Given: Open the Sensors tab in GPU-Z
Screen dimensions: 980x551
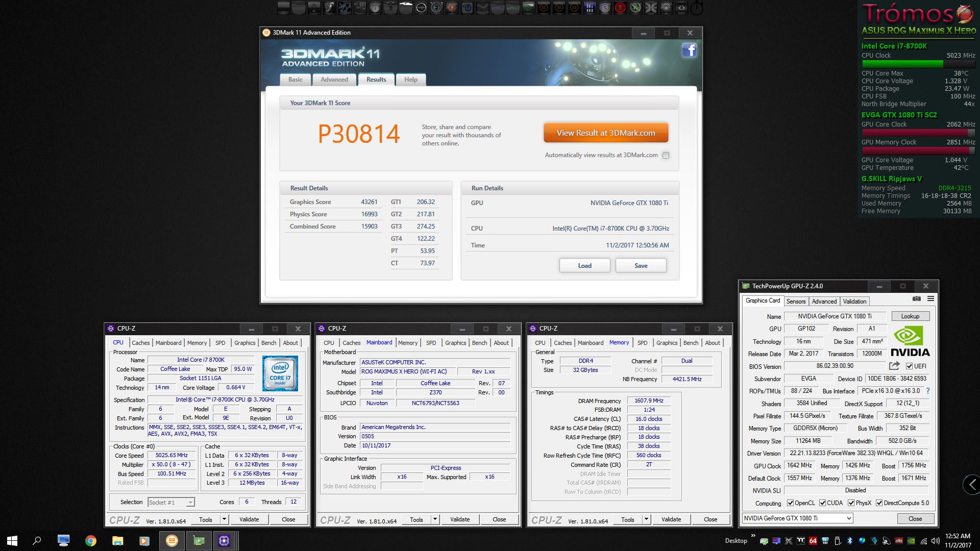Looking at the screenshot, I should pyautogui.click(x=796, y=302).
